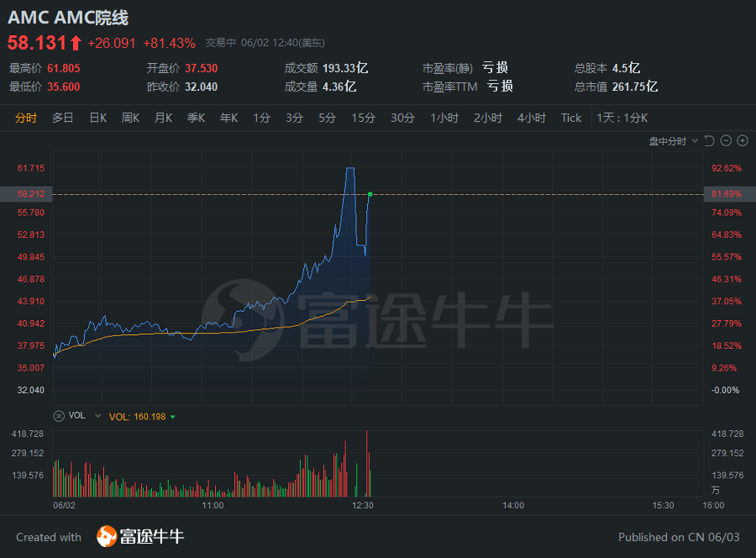Image resolution: width=756 pixels, height=558 pixels.
Task: Switch to the 多日 tab
Action: click(63, 118)
